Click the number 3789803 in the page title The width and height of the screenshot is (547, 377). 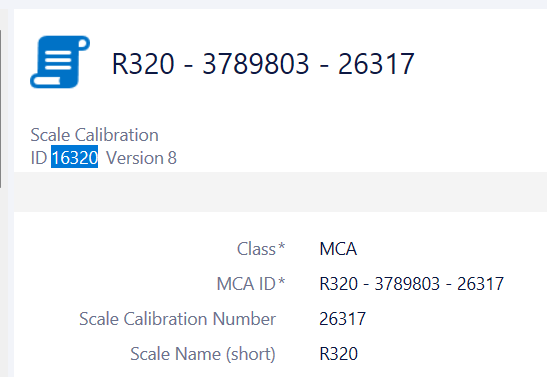256,64
